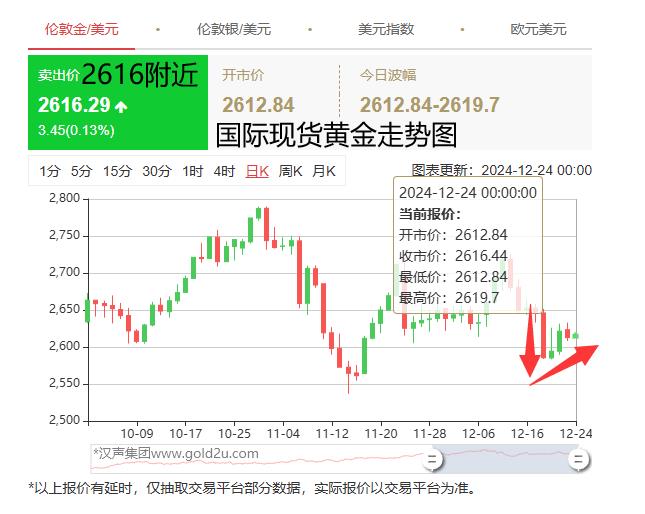Image resolution: width=645 pixels, height=514 pixels.
Task: Click the red upward-right arrow annotation
Action: click(x=565, y=363)
